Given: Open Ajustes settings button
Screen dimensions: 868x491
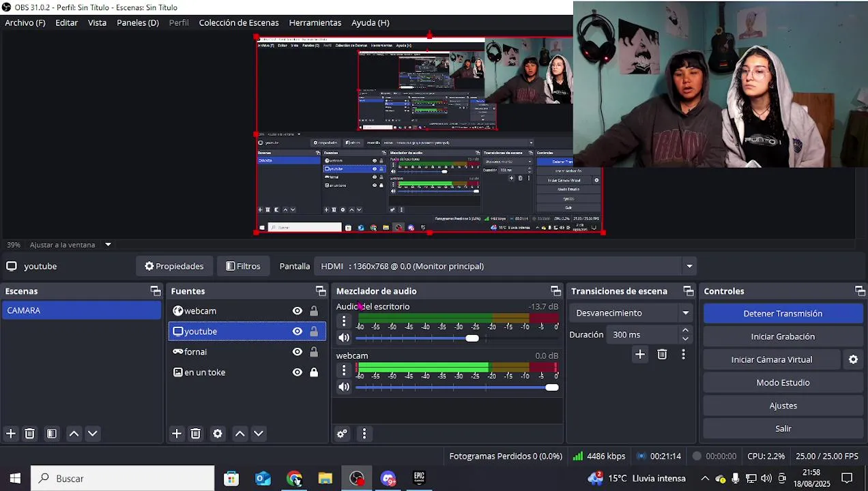Looking at the screenshot, I should [783, 406].
